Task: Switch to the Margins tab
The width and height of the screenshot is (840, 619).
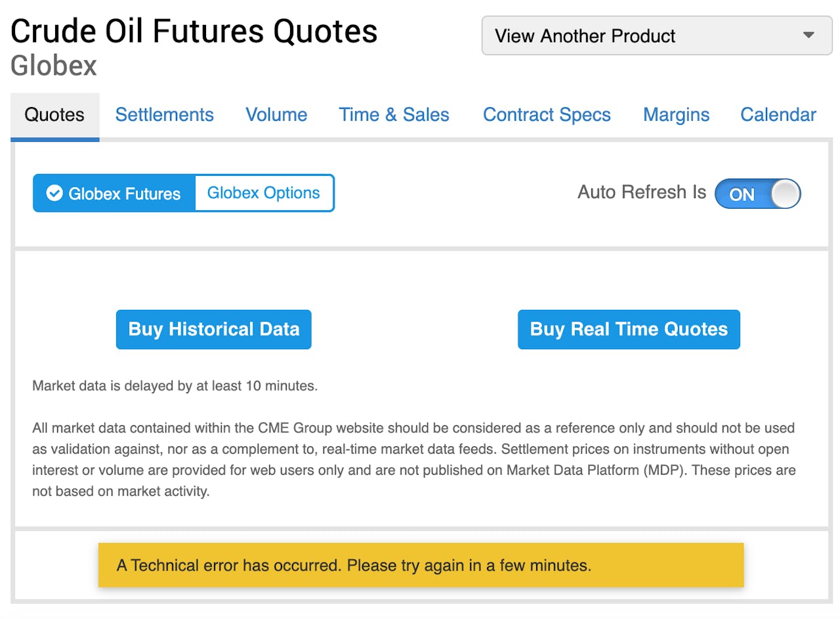Action: point(676,115)
